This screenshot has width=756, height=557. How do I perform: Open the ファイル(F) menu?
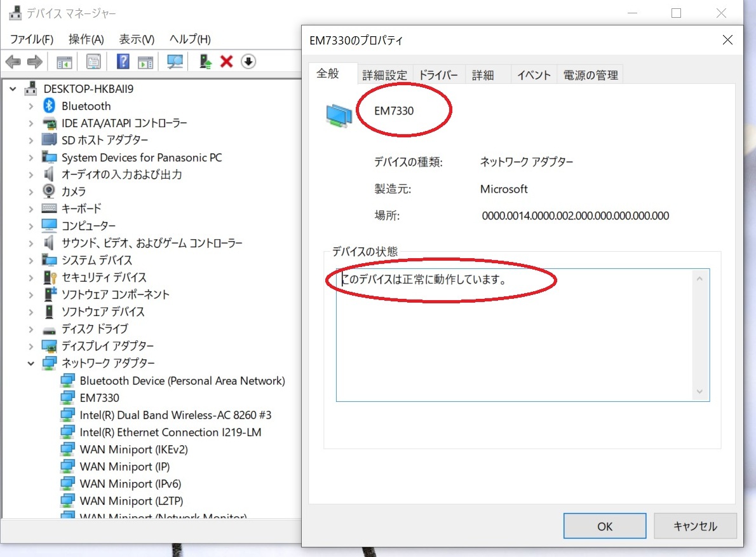(x=31, y=39)
